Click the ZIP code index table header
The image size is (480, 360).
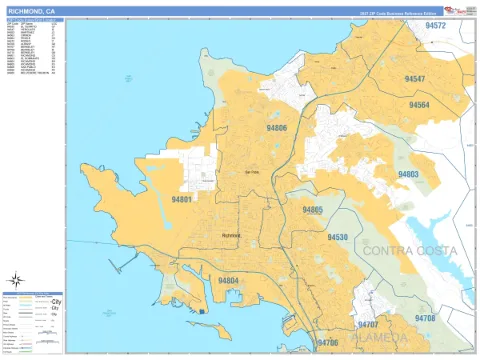point(35,20)
